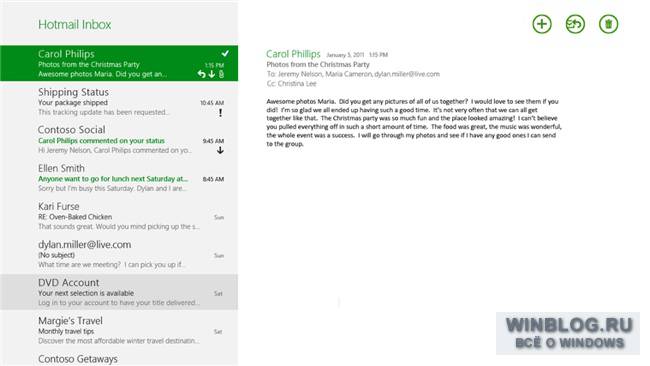
Task: Click the Delete trash can icon
Action: (608, 24)
